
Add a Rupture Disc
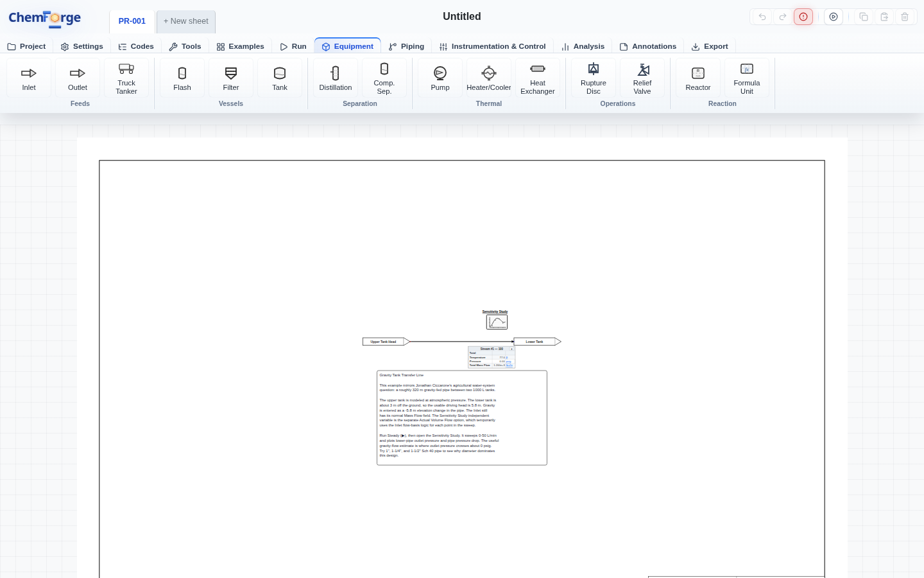click(x=594, y=78)
